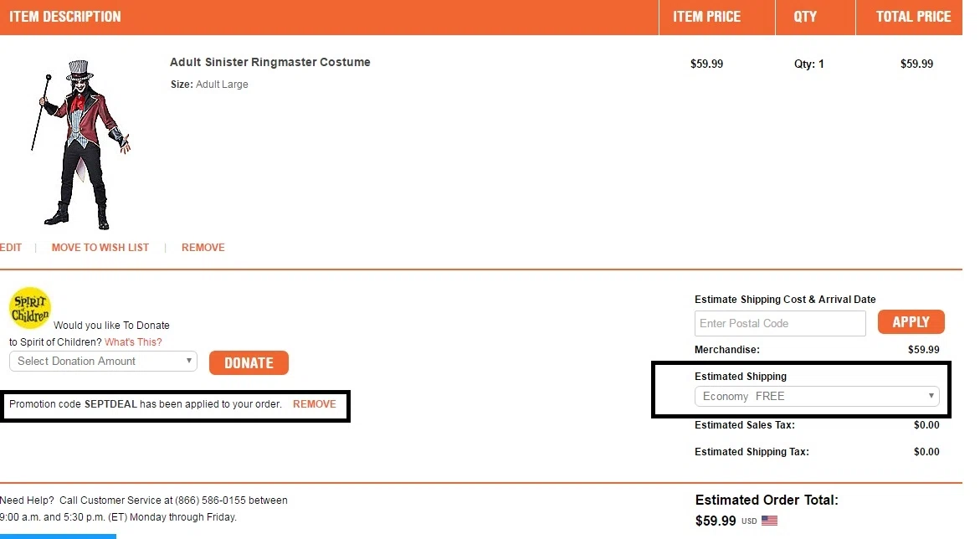Screen dimensions: 980x539
Task: Click the QTY column header
Action: (805, 17)
